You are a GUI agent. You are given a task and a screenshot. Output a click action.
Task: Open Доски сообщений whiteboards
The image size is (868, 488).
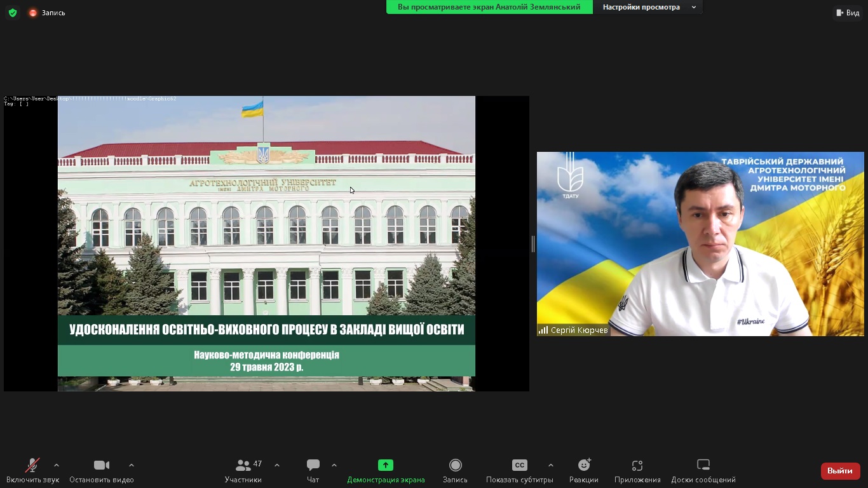coord(703,471)
